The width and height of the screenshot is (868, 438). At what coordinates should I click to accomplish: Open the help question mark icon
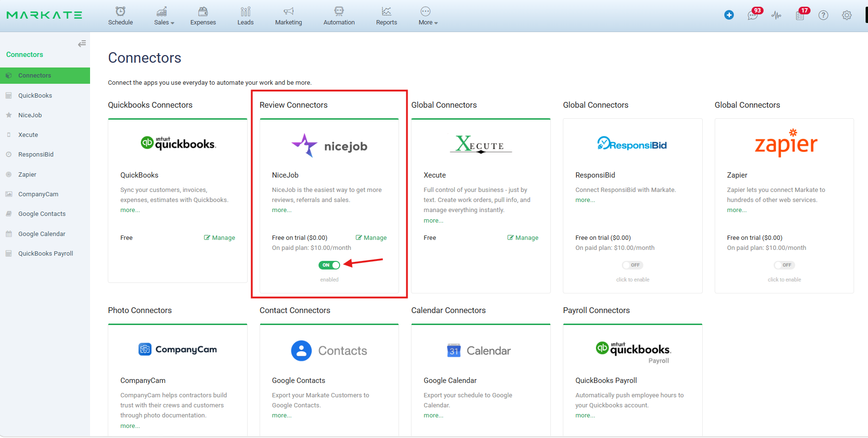[823, 15]
